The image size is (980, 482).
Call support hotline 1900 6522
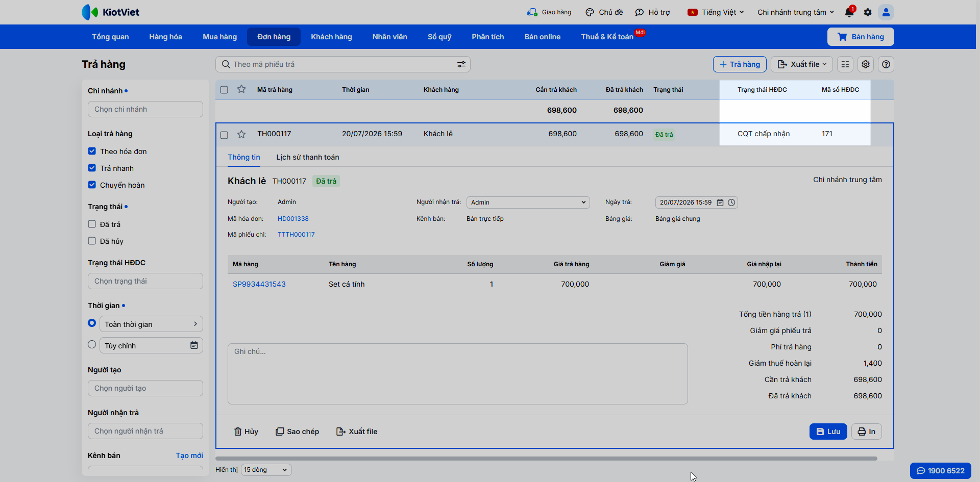[941, 471]
